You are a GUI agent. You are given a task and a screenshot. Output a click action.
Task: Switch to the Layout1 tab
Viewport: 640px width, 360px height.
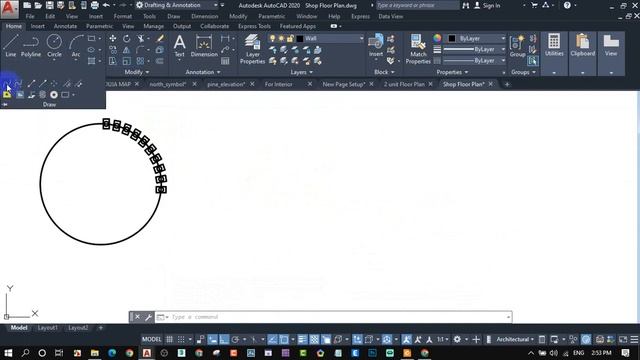pyautogui.click(x=48, y=328)
